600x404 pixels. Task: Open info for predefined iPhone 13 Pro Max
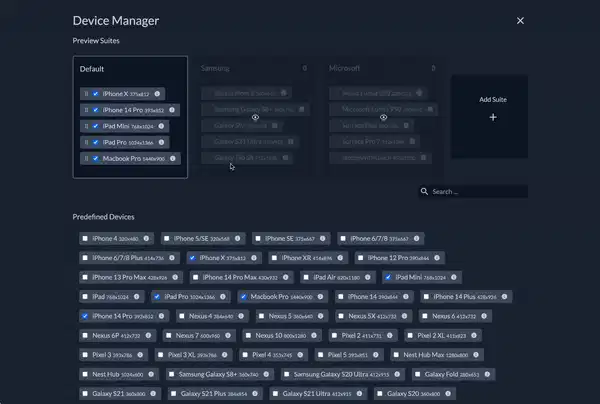pos(175,277)
